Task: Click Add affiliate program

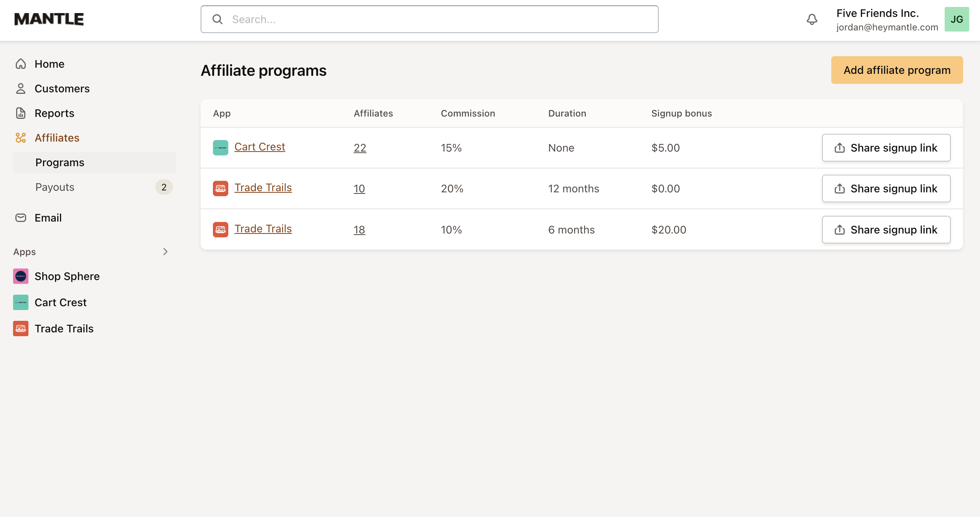Action: [x=897, y=70]
